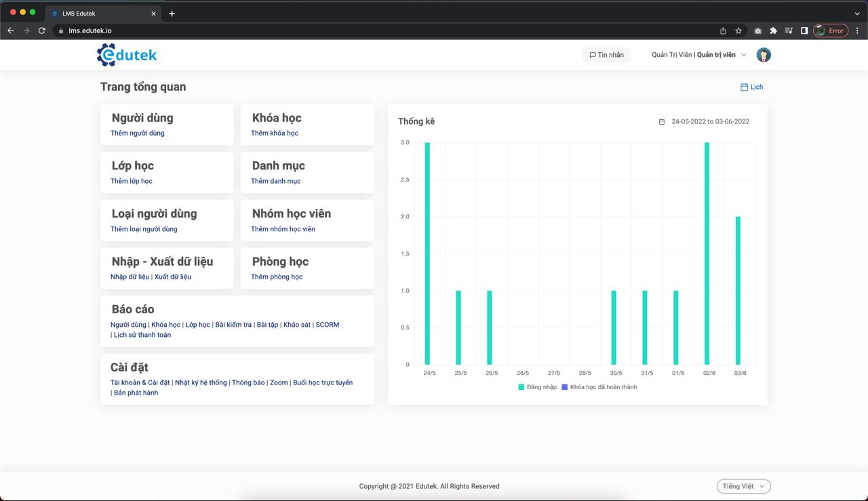Click the Danh mục card heading
The height and width of the screenshot is (501, 868).
click(279, 165)
